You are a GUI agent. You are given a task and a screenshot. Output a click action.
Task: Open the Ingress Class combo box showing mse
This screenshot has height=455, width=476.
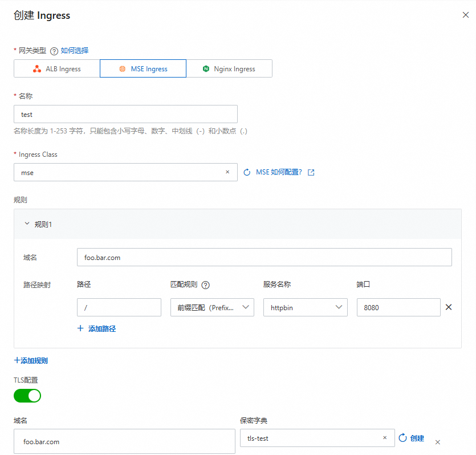pos(125,172)
